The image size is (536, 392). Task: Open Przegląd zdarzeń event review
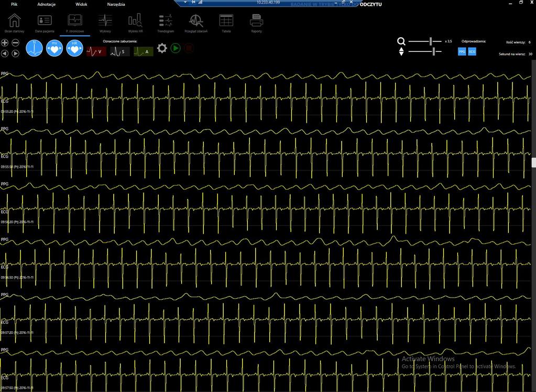pos(196,23)
